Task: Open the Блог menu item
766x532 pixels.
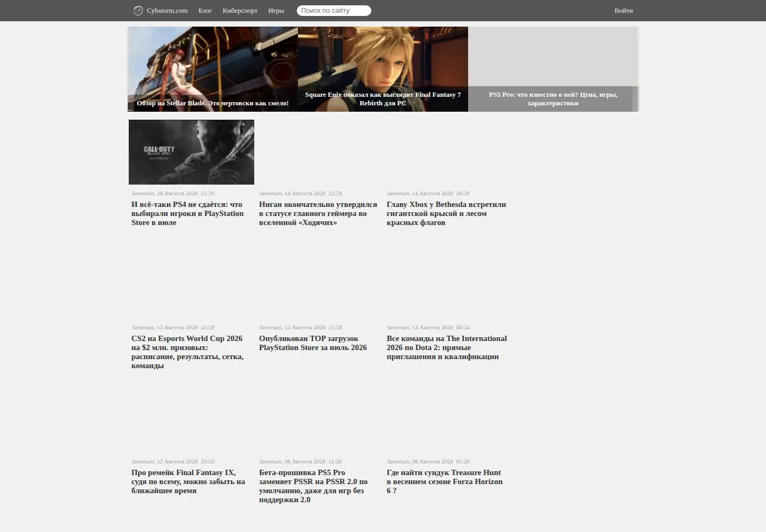Action: [205, 11]
